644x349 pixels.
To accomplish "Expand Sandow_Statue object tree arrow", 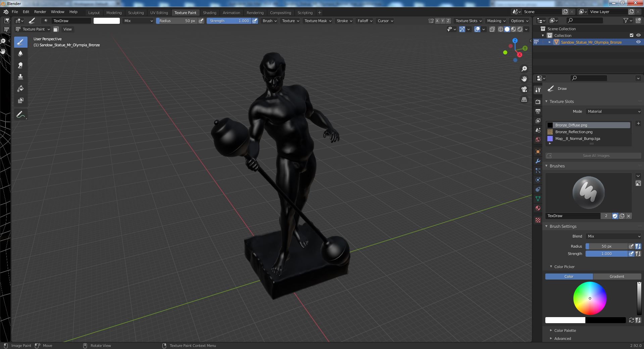I will 549,42.
